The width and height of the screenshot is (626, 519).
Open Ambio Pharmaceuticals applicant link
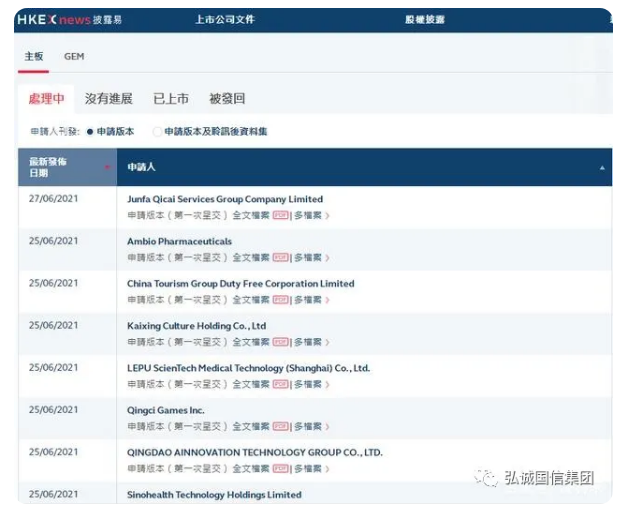179,242
